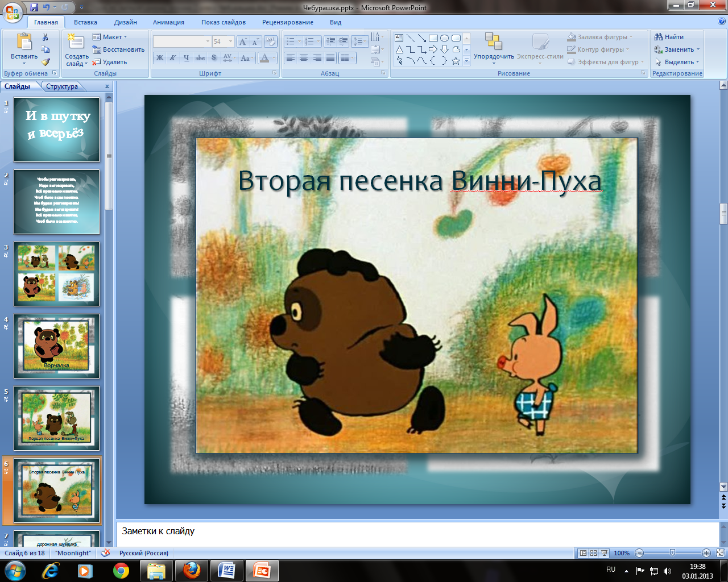Click the Italic (К) icon
This screenshot has height=582, width=728.
click(x=172, y=58)
